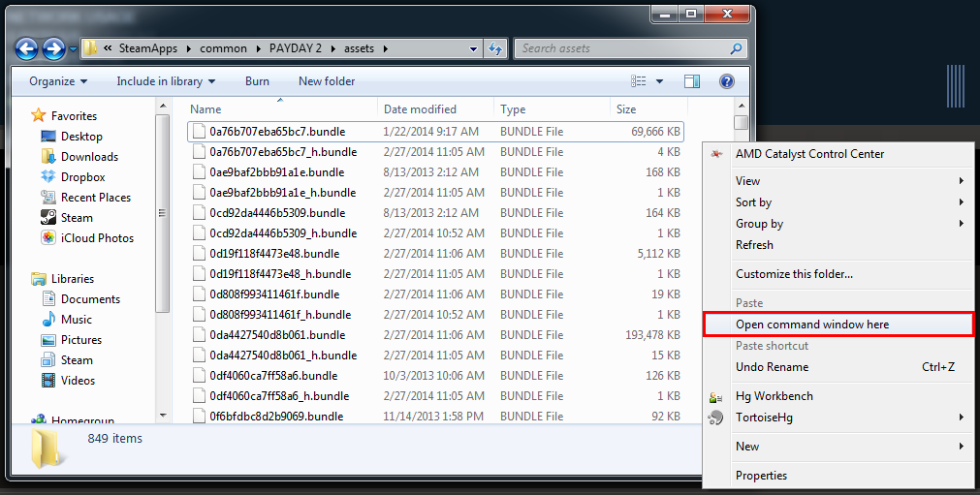Select file 0f6bfdbc8d2b9069.bundle

435,417
